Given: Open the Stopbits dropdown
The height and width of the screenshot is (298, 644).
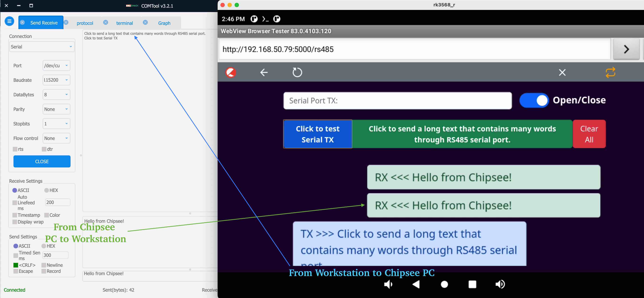Looking at the screenshot, I should pyautogui.click(x=56, y=124).
